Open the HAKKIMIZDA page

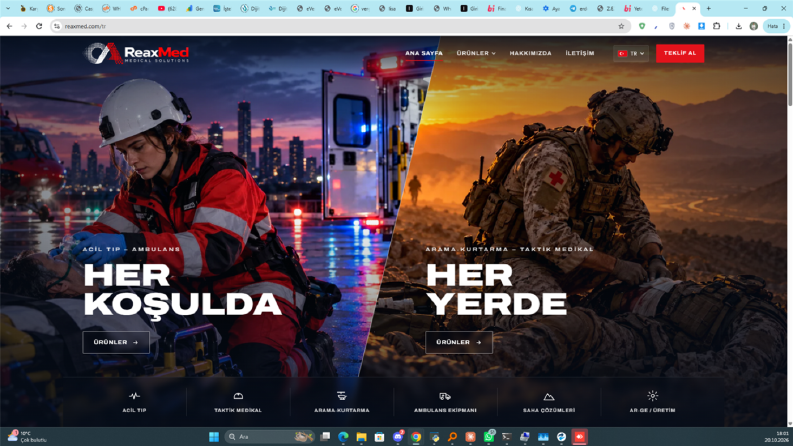coord(531,53)
